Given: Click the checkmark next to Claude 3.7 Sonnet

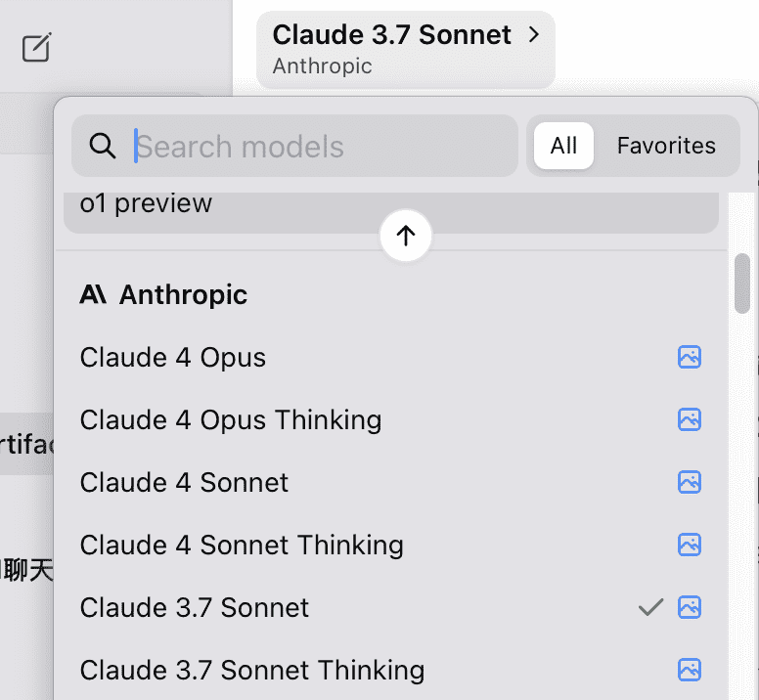Looking at the screenshot, I should [651, 607].
